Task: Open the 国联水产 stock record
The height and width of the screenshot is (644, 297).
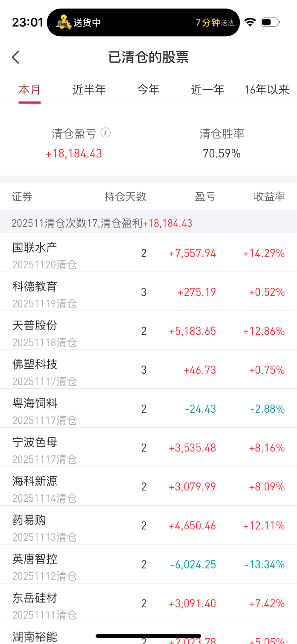Action: click(x=148, y=253)
